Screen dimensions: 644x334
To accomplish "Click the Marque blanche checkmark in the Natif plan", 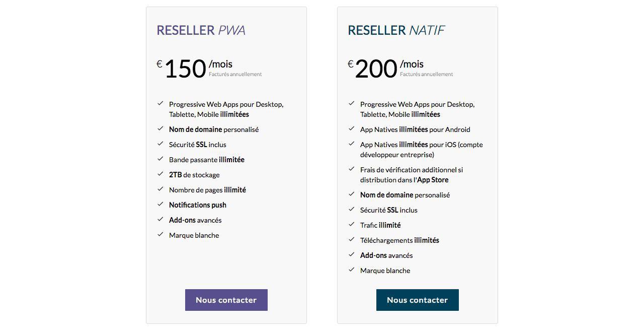I will (x=352, y=270).
